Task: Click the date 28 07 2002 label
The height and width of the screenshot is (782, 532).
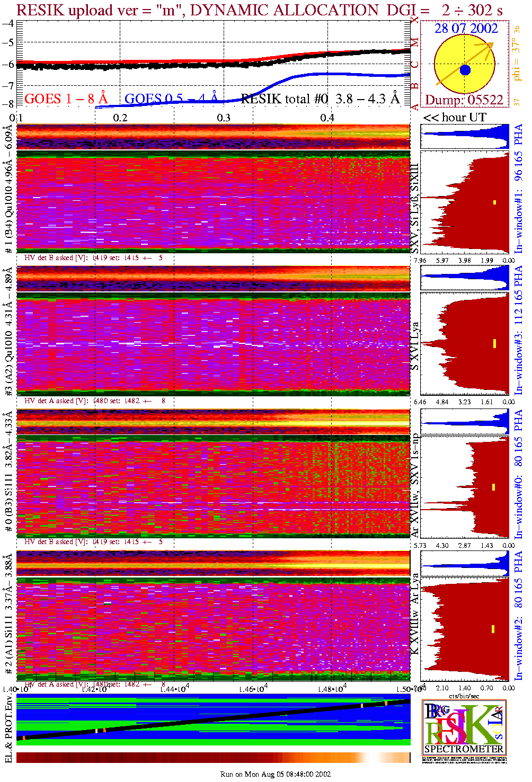Action: pyautogui.click(x=466, y=29)
